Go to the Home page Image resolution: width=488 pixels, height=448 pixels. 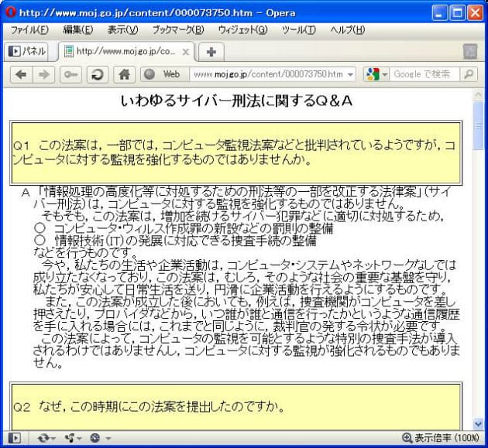tap(122, 74)
